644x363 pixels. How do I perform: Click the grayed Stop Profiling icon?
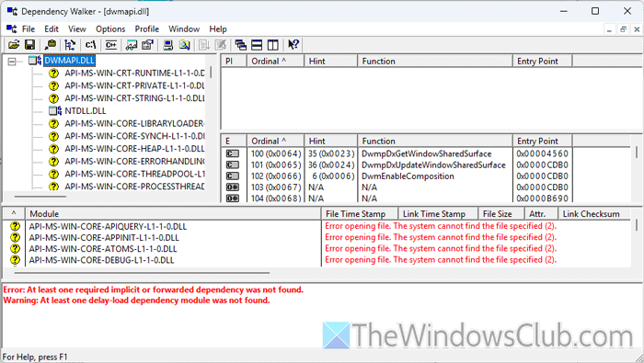point(221,45)
